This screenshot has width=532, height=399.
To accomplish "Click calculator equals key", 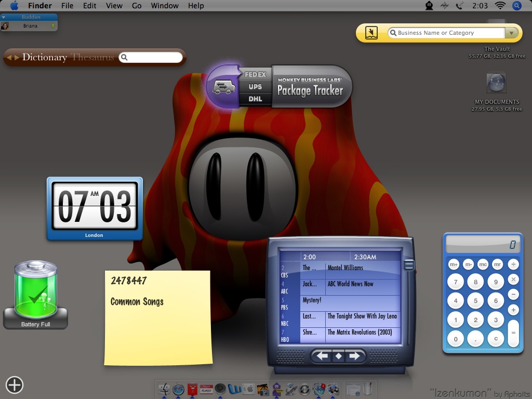I will click(x=513, y=333).
